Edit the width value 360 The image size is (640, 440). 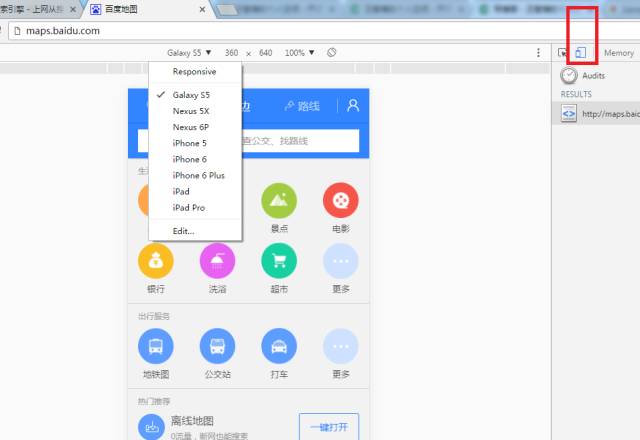coord(231,53)
